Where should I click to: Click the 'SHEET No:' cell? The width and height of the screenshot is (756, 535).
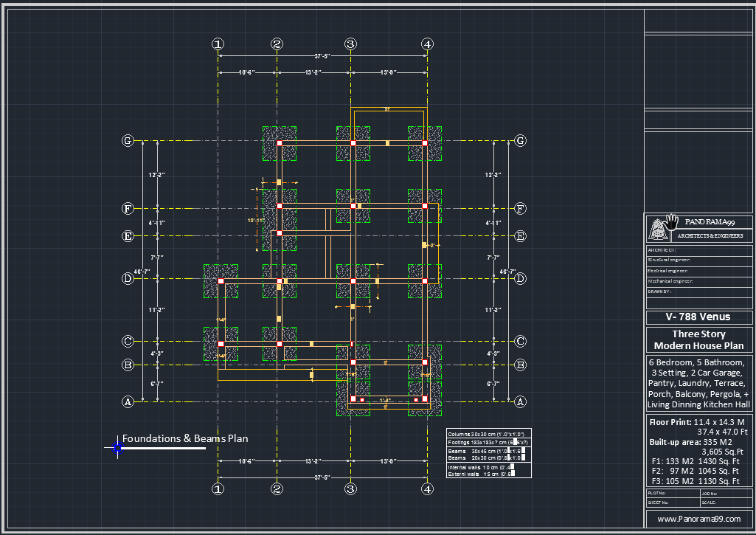coord(673,503)
